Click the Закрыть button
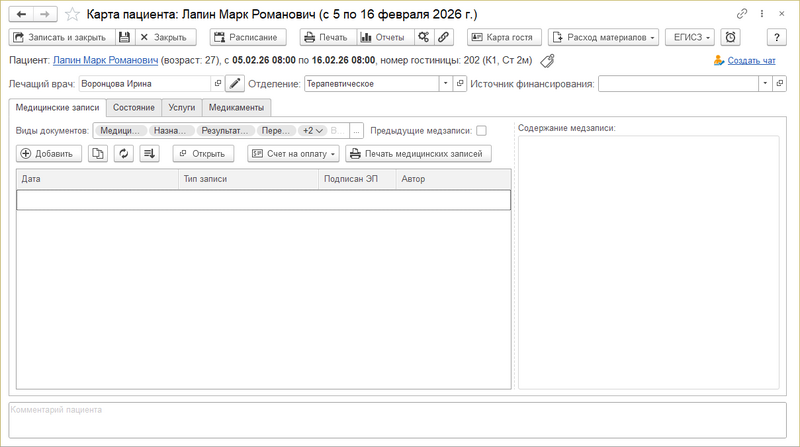Viewport: 800px width, 447px height. coord(166,37)
